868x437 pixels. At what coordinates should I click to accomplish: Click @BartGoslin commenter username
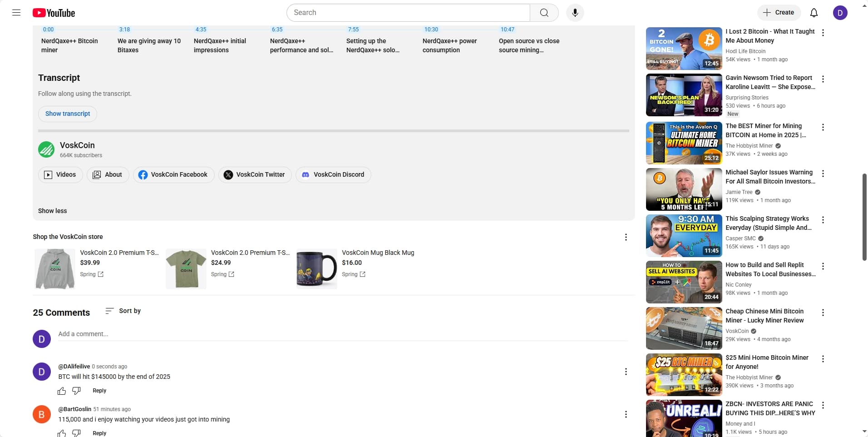point(75,409)
